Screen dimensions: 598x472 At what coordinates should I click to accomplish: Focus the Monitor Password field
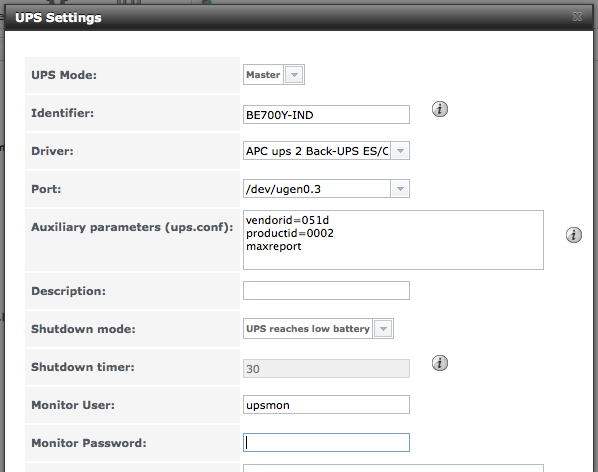[x=326, y=443]
